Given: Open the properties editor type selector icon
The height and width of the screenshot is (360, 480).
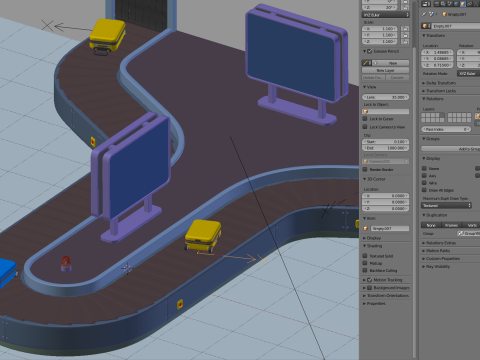Looking at the screenshot, I should (x=426, y=4).
